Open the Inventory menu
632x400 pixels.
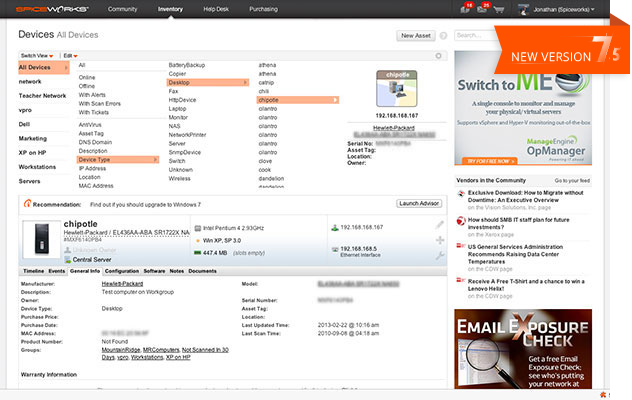click(170, 9)
